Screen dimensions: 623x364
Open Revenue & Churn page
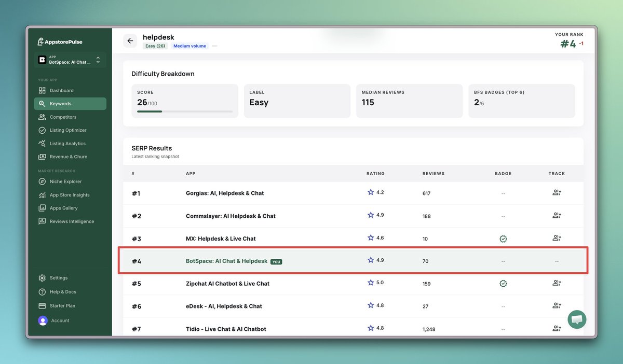pyautogui.click(x=70, y=157)
